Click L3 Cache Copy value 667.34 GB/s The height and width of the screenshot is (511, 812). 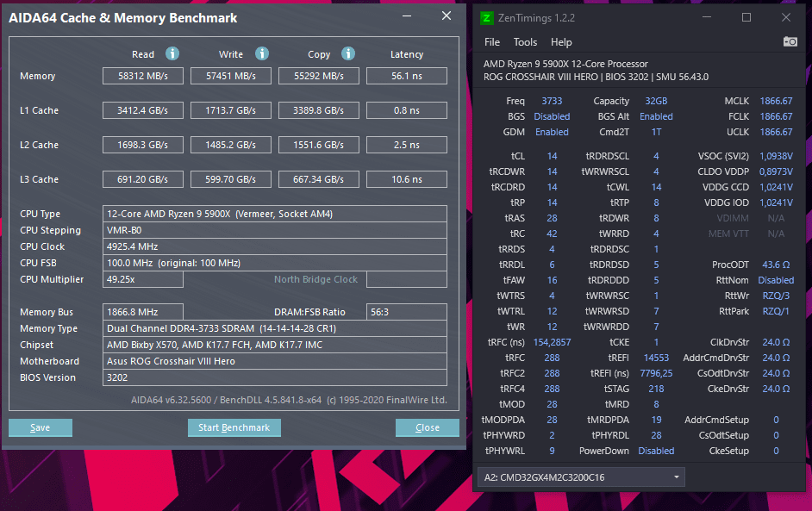tap(319, 179)
